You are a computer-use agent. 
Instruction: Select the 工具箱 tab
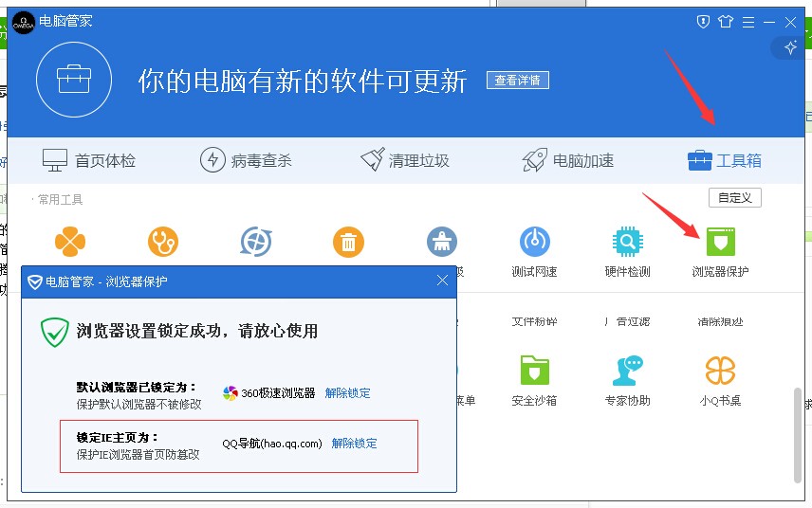(725, 160)
